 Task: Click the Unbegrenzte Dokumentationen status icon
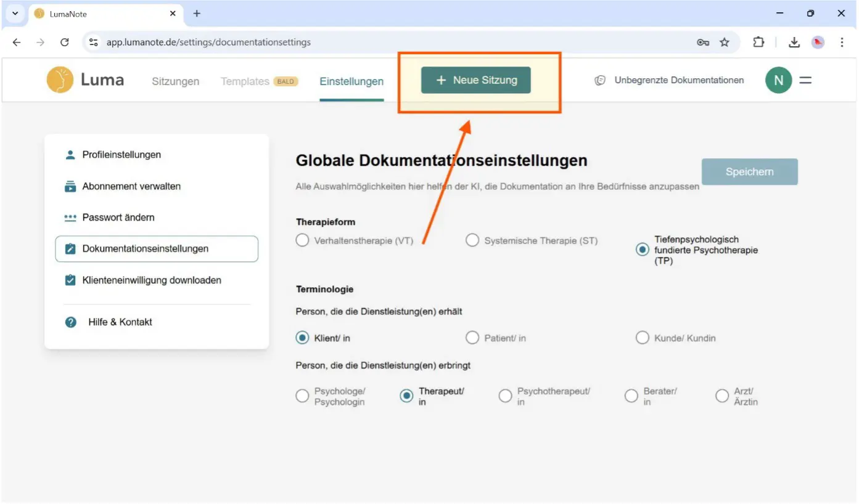600,79
